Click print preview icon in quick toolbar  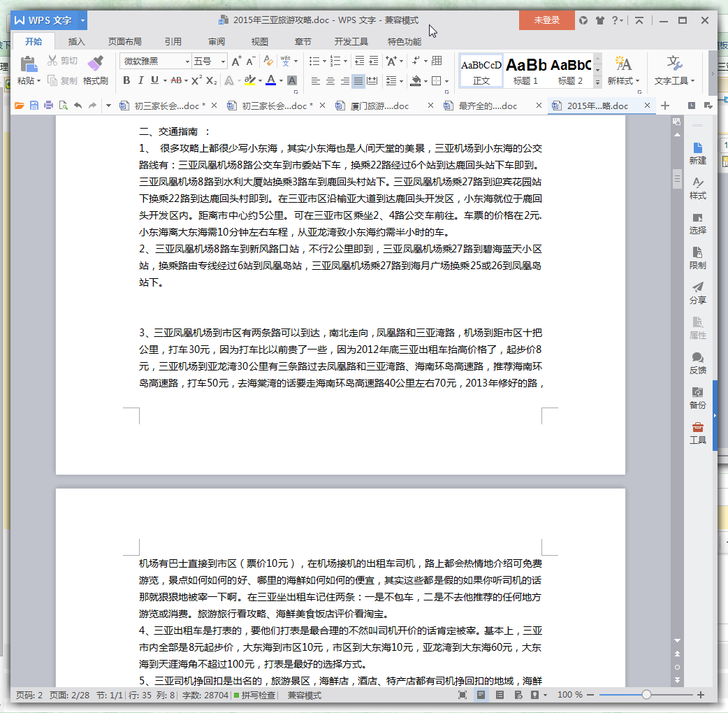click(63, 106)
